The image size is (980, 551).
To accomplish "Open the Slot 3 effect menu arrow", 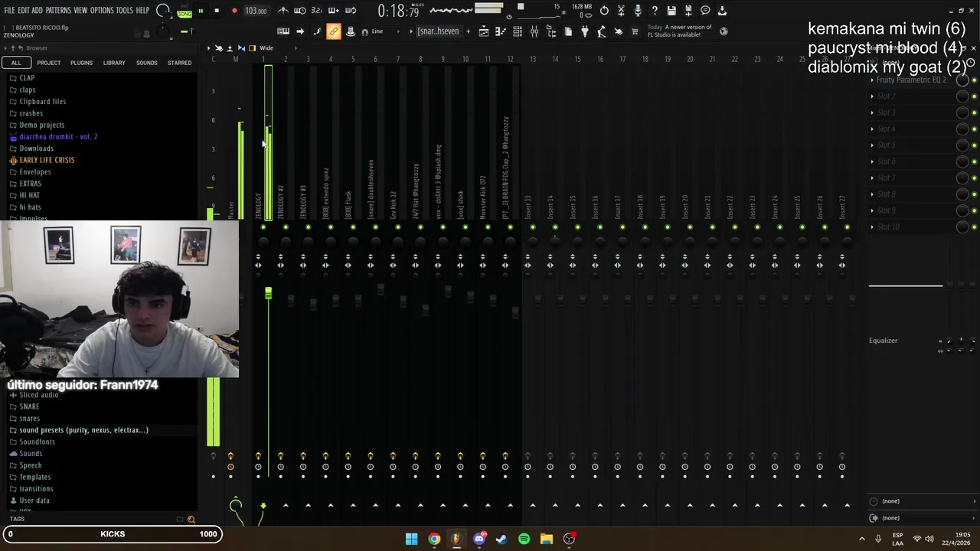I will click(x=872, y=112).
